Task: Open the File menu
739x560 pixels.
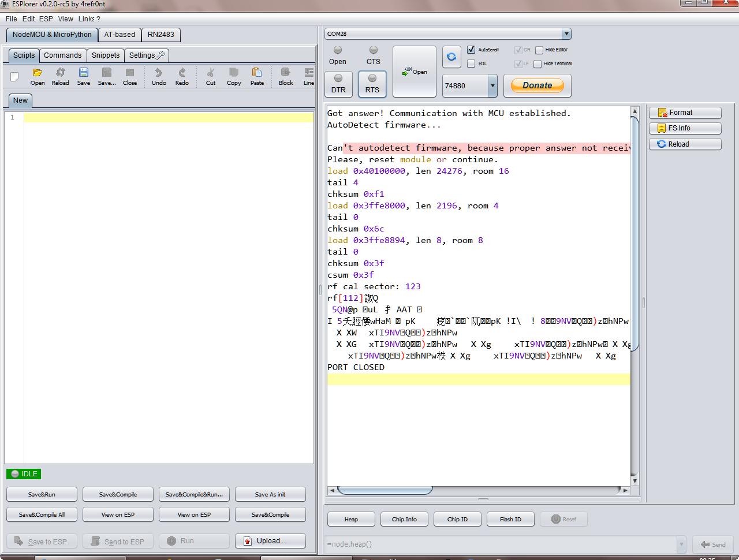Action: point(12,19)
